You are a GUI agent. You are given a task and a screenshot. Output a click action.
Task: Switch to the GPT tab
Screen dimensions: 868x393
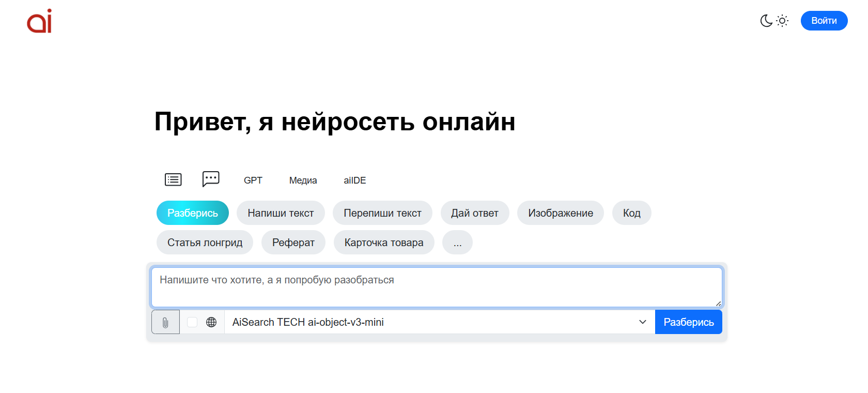(x=253, y=180)
